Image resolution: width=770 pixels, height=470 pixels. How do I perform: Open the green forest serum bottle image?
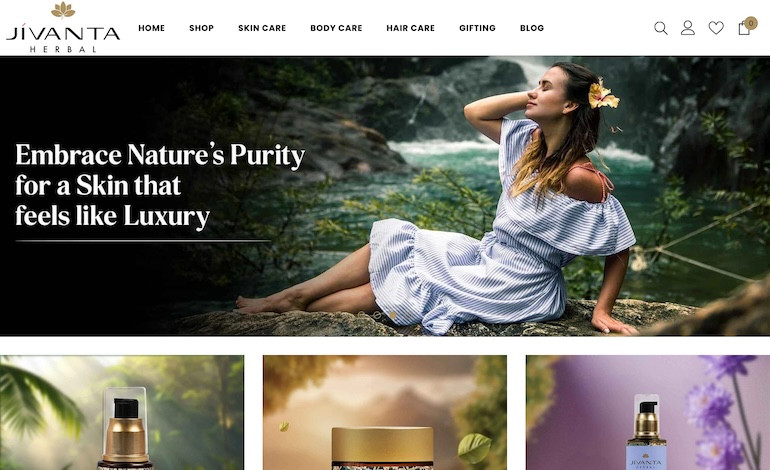pyautogui.click(x=122, y=413)
